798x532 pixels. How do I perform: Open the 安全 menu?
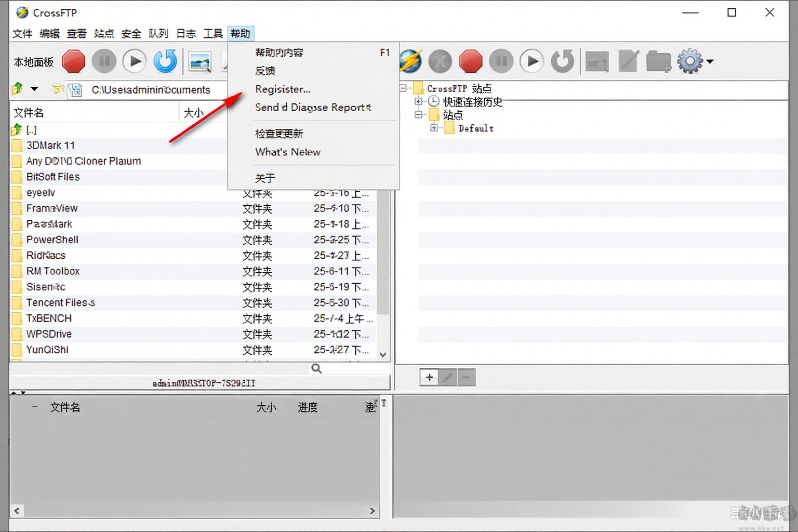pyautogui.click(x=131, y=34)
